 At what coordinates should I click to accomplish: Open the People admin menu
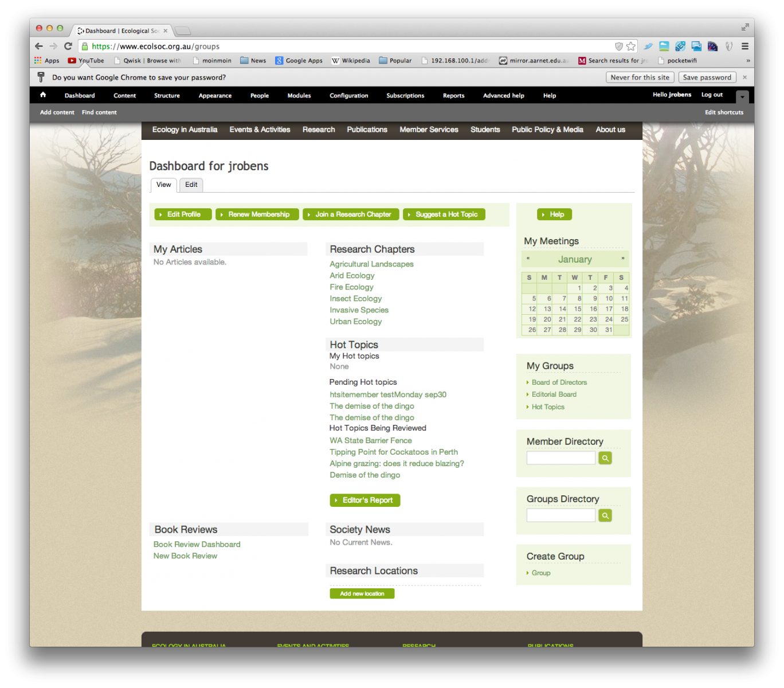pos(260,96)
